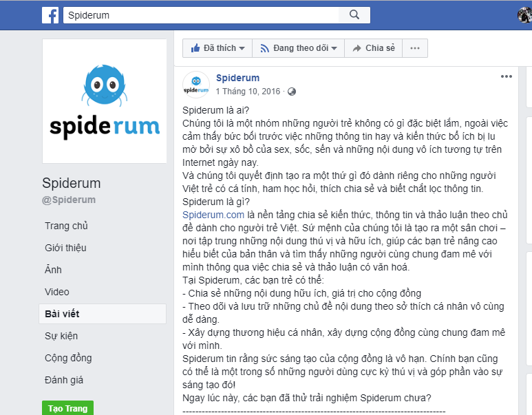Open the post options ellipsis menu
532x415 pixels.
[x=507, y=76]
